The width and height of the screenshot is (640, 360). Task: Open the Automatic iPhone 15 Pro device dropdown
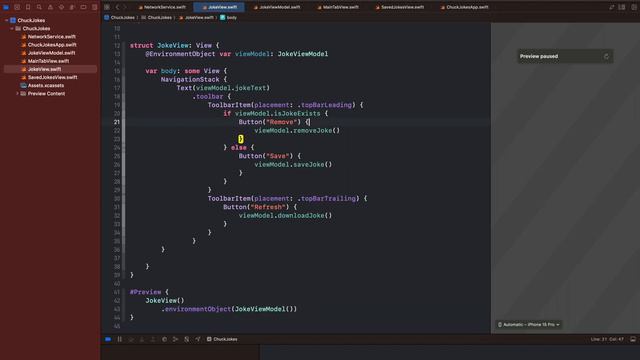pyautogui.click(x=529, y=324)
